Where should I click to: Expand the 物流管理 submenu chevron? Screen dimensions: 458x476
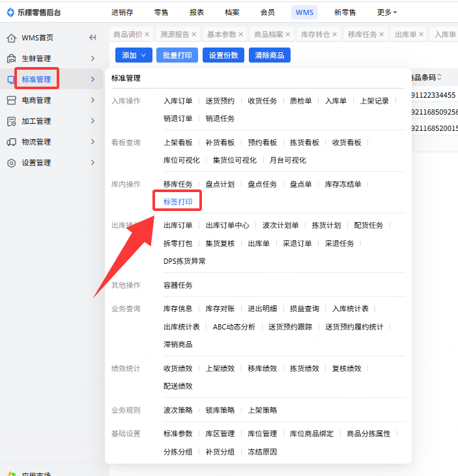tap(93, 142)
